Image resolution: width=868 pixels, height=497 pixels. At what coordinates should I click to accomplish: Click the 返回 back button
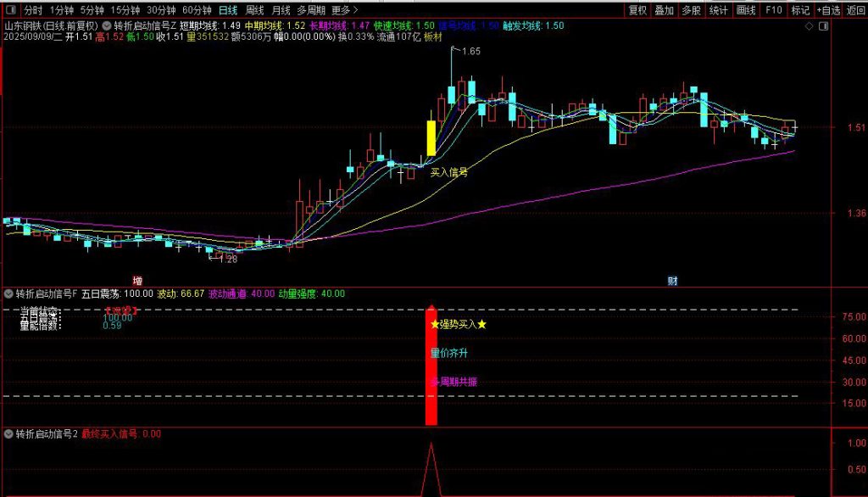pyautogui.click(x=855, y=11)
